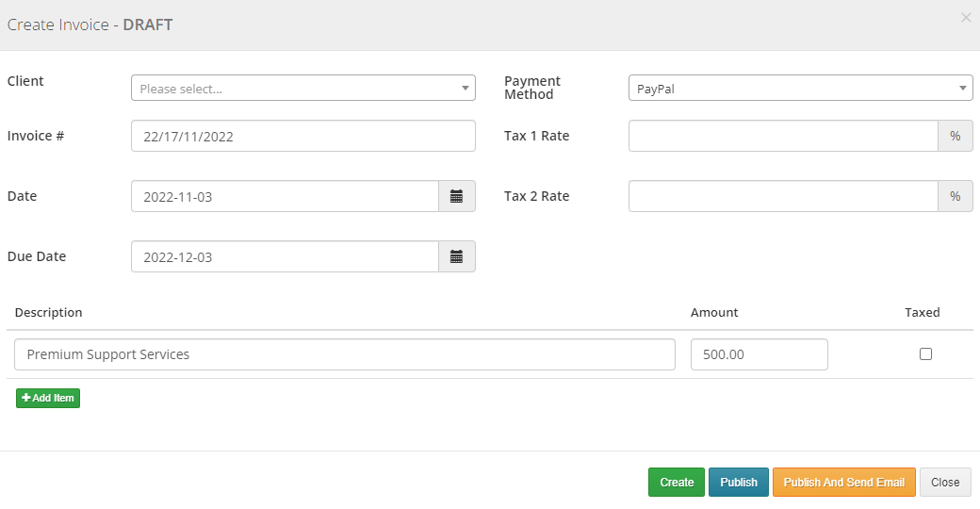The height and width of the screenshot is (509, 980).
Task: Click the Description column header
Action: point(49,313)
